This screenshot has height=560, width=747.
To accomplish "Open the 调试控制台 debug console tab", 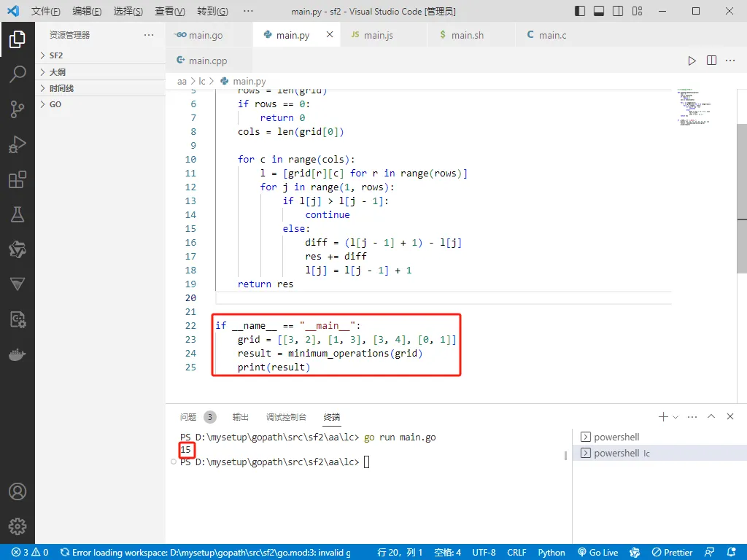I will [x=286, y=417].
